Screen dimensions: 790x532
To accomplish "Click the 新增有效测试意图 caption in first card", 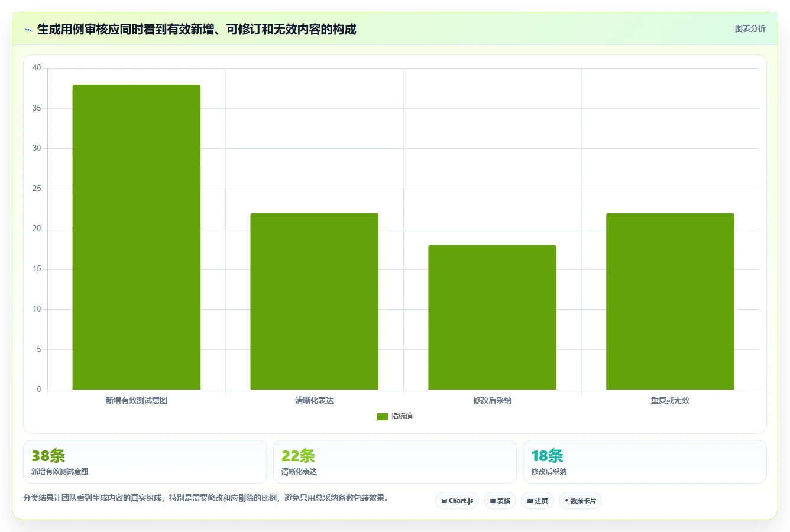I will 60,472.
